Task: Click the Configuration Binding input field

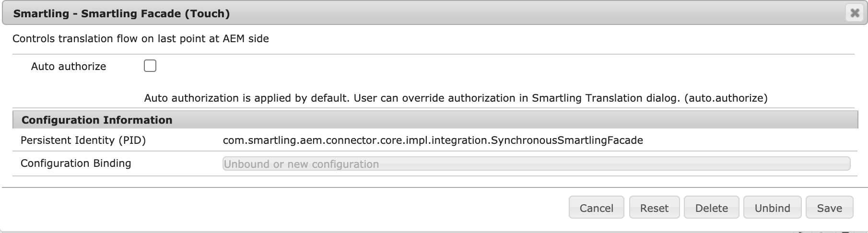Action: coord(536,164)
